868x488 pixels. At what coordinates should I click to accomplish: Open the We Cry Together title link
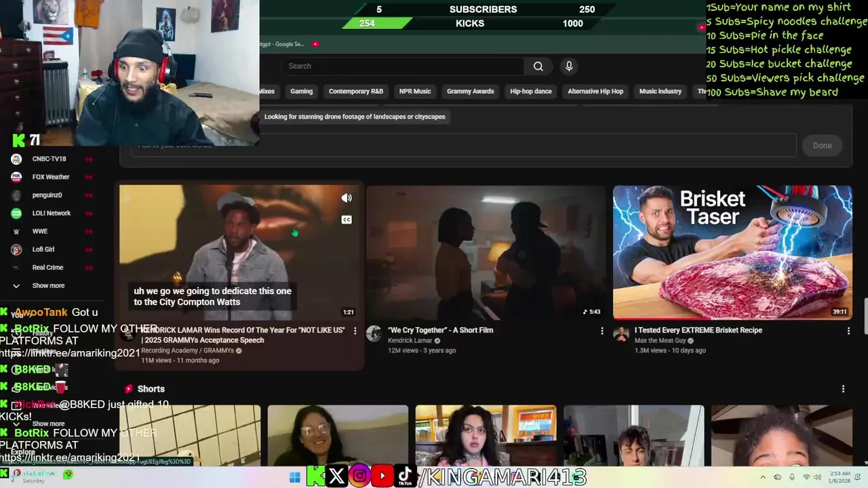pos(440,330)
